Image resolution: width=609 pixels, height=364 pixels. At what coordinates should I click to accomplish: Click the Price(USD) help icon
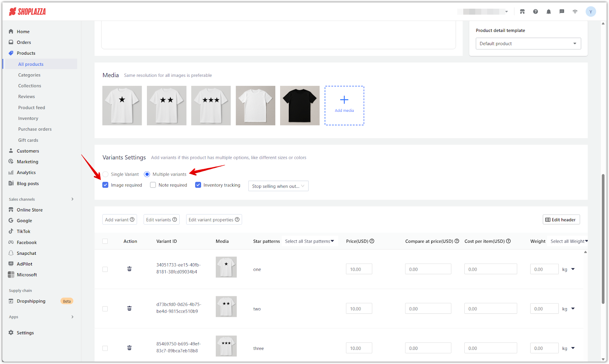coord(372,241)
